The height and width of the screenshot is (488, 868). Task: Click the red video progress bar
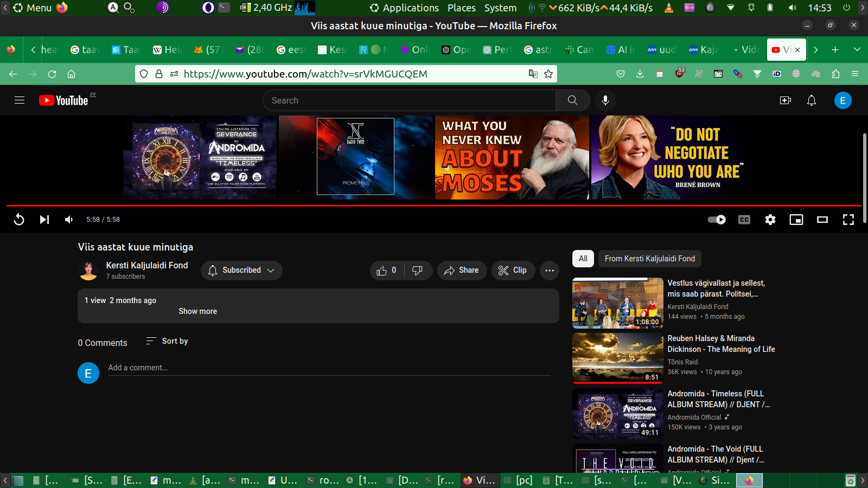[x=433, y=206]
